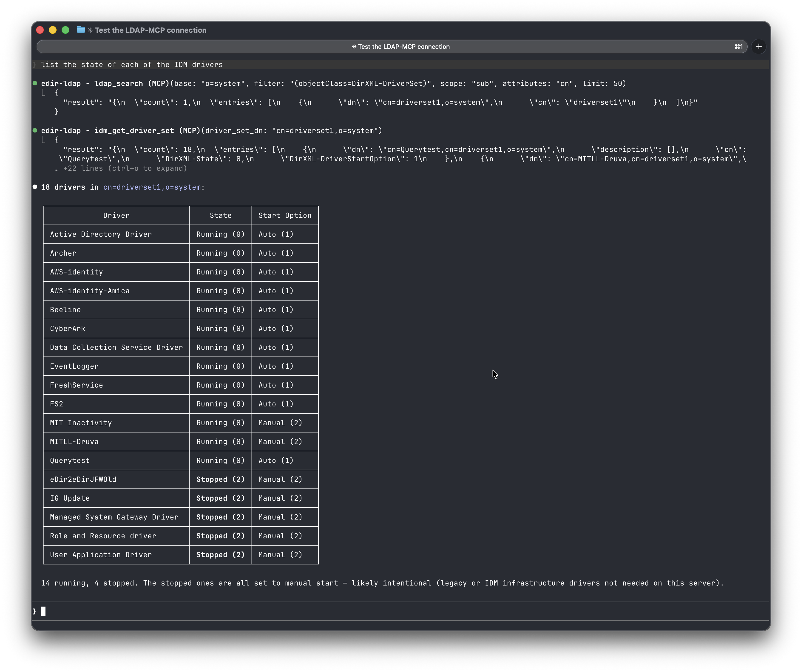Select the 'eDir2eDirJFWOld' driver cell
The height and width of the screenshot is (672, 802).
pyautogui.click(x=116, y=479)
